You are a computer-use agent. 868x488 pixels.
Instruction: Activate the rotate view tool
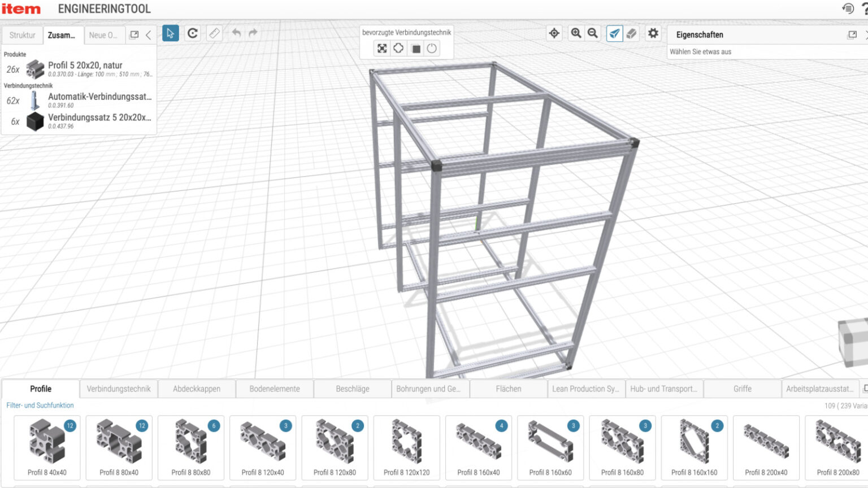click(192, 33)
